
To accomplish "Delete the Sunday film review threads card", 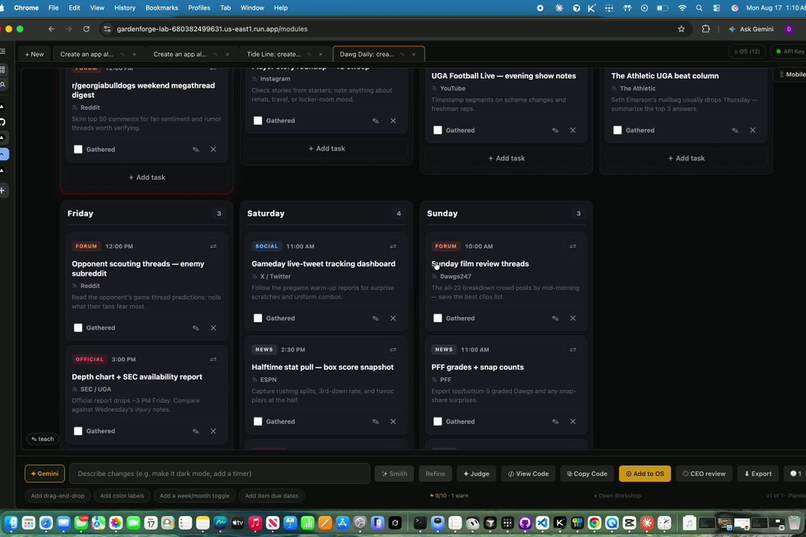I will pos(573,319).
